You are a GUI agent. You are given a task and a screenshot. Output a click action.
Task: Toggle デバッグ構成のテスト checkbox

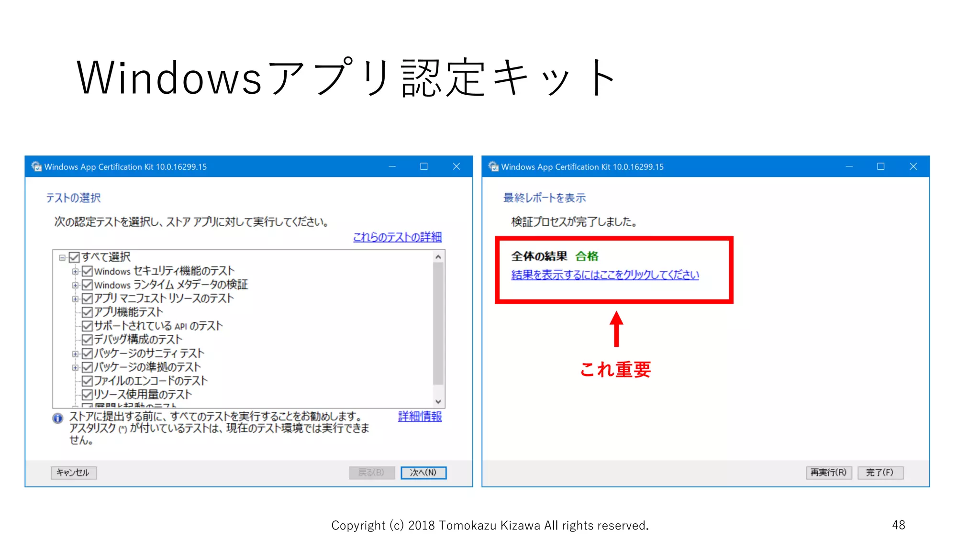coord(87,340)
